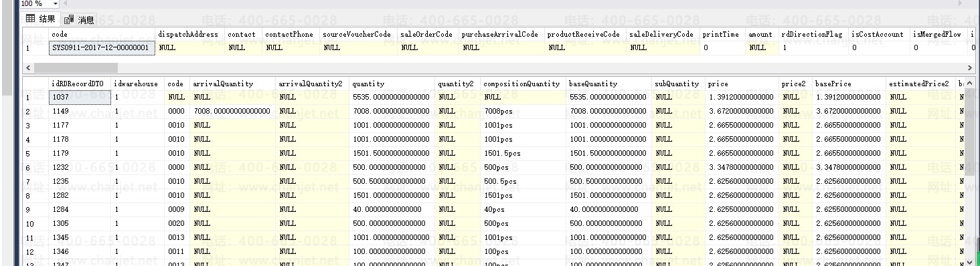Click the idRDRecordDTO cell 1149
This screenshot has height=266, width=980.
pyautogui.click(x=80, y=111)
